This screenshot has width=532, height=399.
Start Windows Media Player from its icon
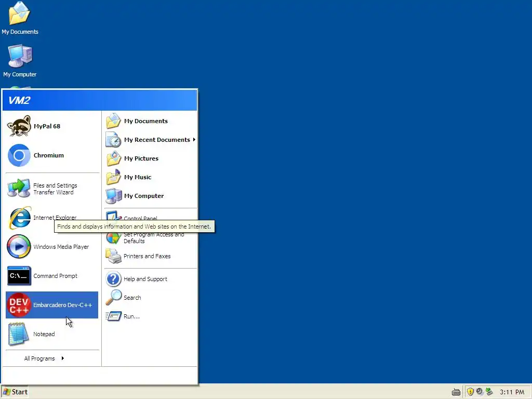[x=19, y=247]
